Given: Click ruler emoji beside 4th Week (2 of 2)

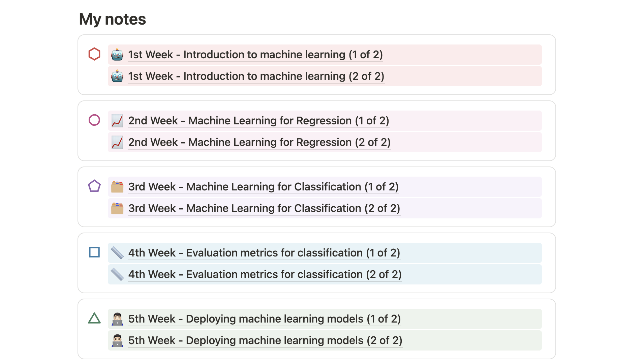Looking at the screenshot, I should click(x=117, y=274).
